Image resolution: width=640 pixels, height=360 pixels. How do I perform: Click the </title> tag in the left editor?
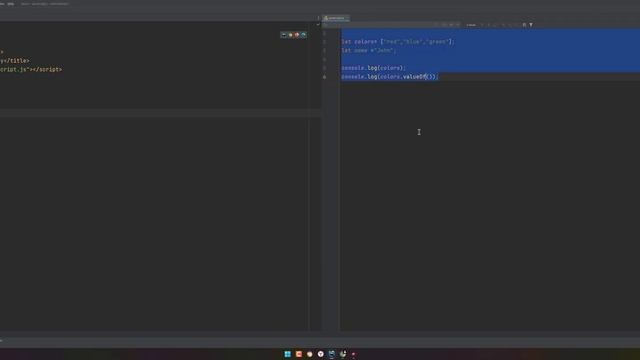click(16, 60)
